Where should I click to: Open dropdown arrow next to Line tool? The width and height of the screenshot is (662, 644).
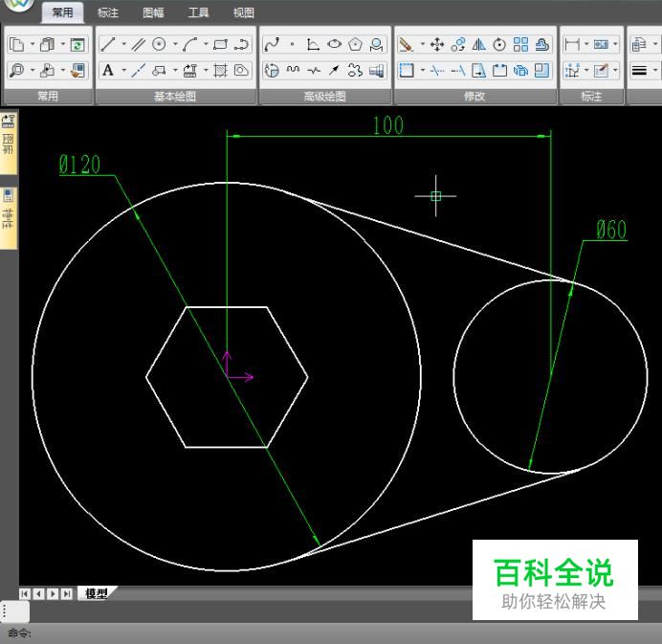click(123, 43)
